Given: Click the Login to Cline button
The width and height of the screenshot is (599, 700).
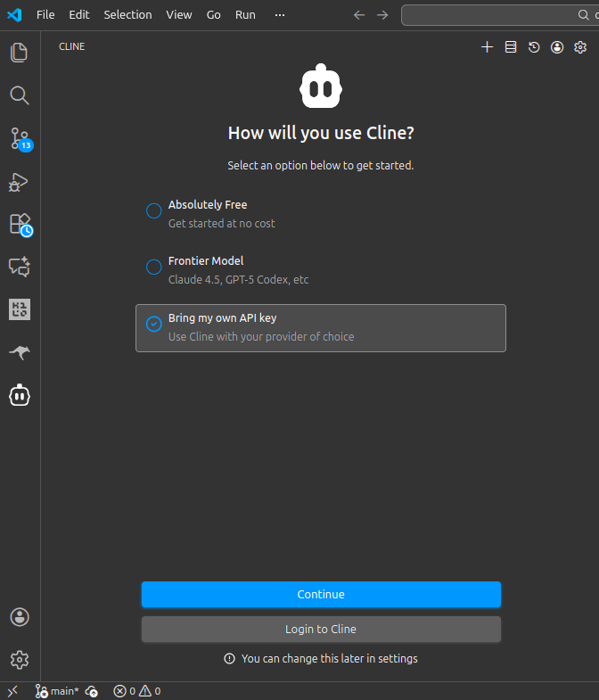Looking at the screenshot, I should tap(321, 629).
